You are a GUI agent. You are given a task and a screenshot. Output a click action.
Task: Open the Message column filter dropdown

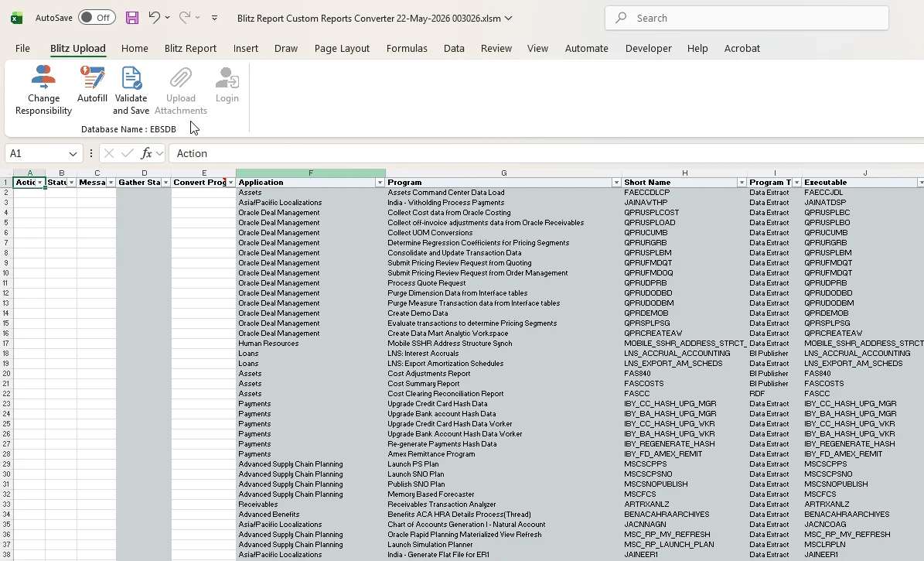tap(111, 183)
